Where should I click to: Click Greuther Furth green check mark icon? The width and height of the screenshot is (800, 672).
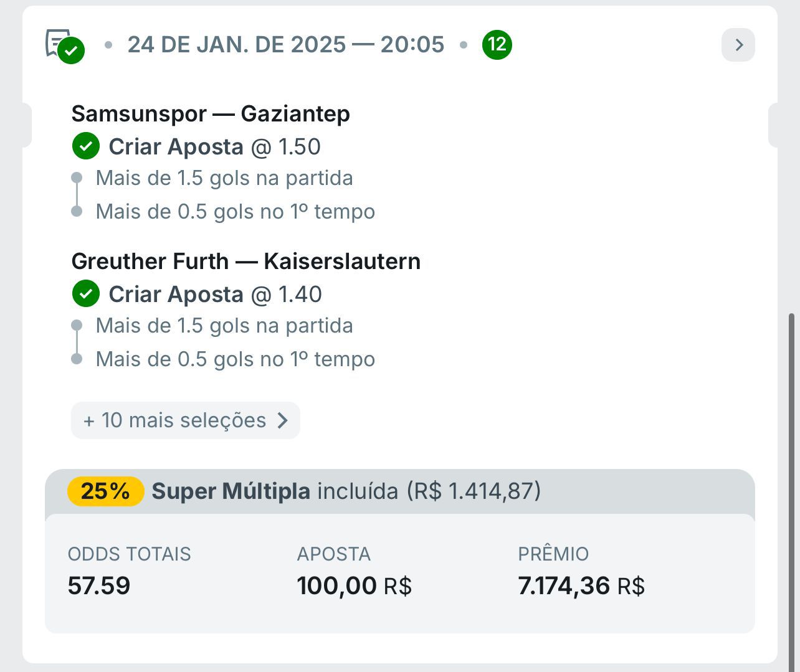86,293
